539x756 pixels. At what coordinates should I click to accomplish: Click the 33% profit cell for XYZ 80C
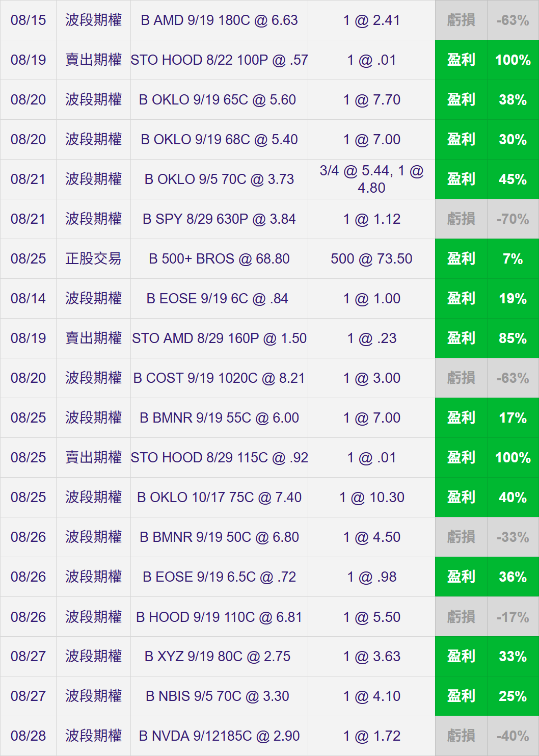tap(513, 657)
